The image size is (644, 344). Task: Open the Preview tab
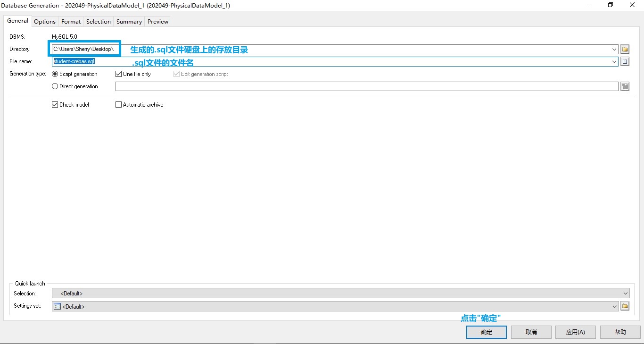[157, 21]
